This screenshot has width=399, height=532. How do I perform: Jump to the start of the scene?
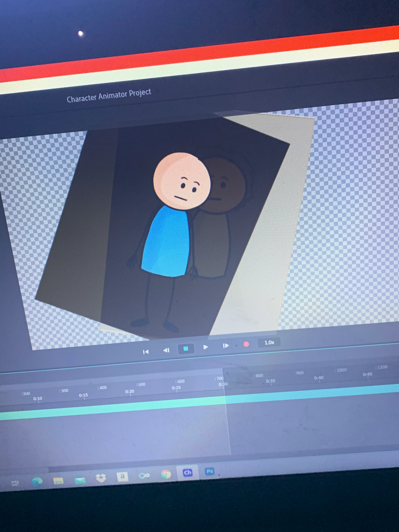point(146,352)
